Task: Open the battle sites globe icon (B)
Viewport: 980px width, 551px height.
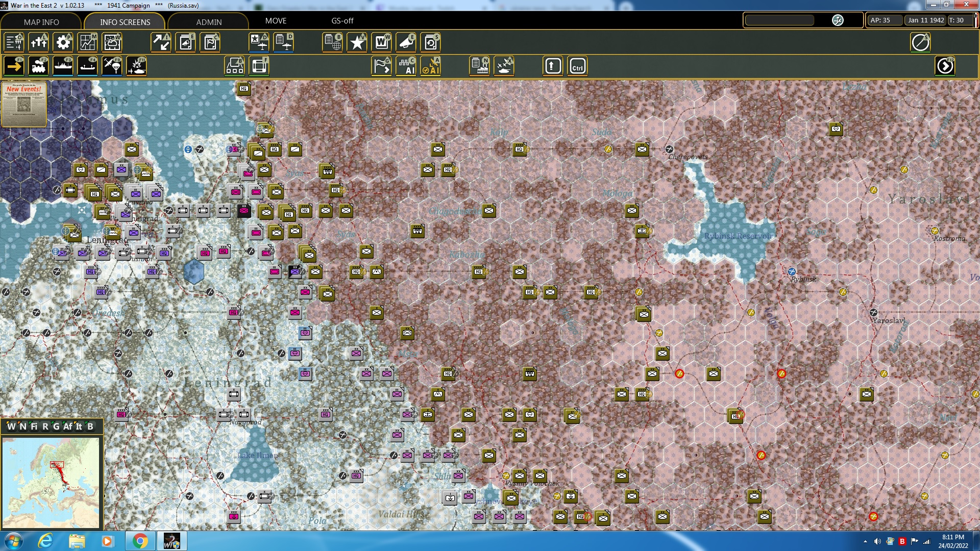Action: pos(332,42)
